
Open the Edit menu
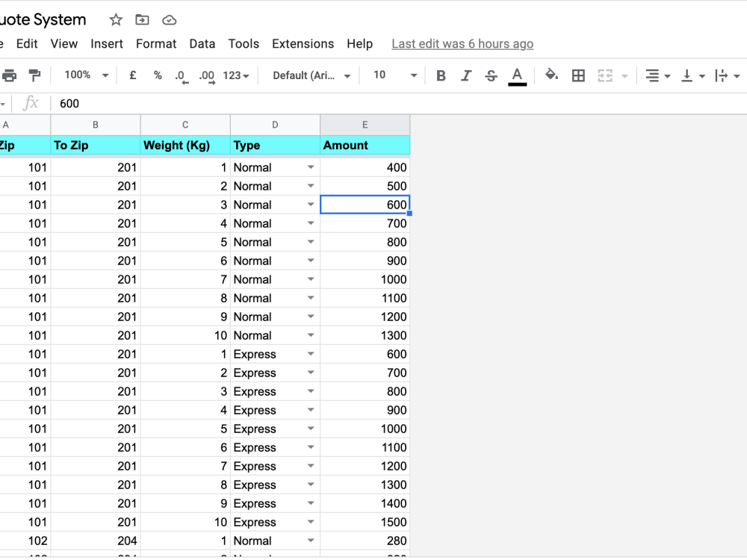tap(27, 44)
